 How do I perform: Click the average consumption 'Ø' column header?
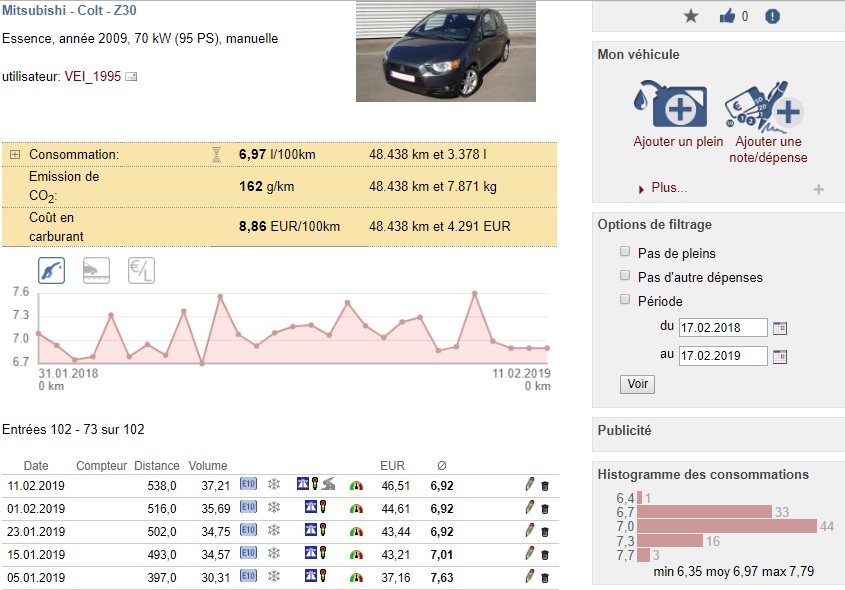coord(442,466)
